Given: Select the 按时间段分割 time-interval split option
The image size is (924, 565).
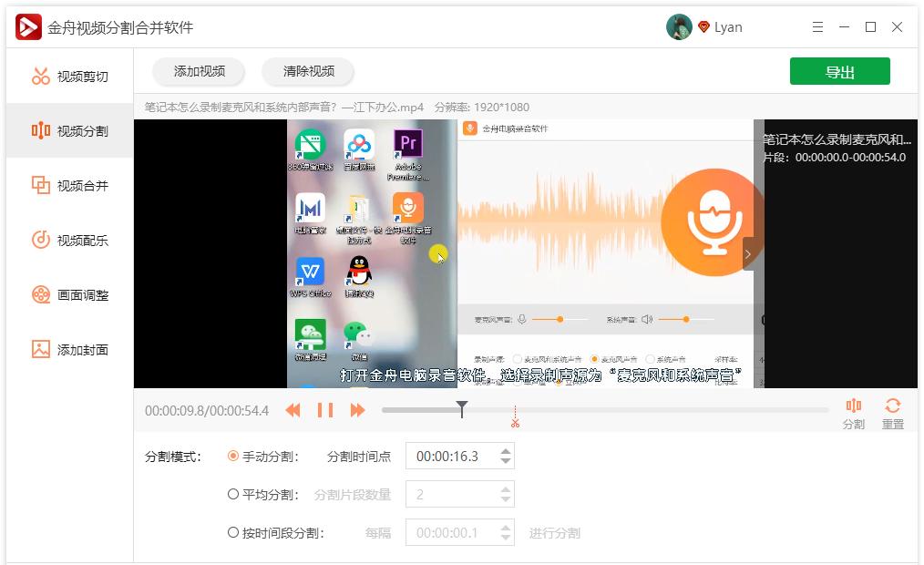Looking at the screenshot, I should click(234, 532).
